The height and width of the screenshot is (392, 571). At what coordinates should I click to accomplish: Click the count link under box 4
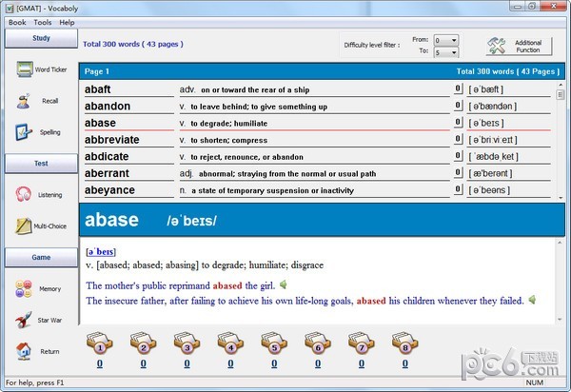pos(230,363)
